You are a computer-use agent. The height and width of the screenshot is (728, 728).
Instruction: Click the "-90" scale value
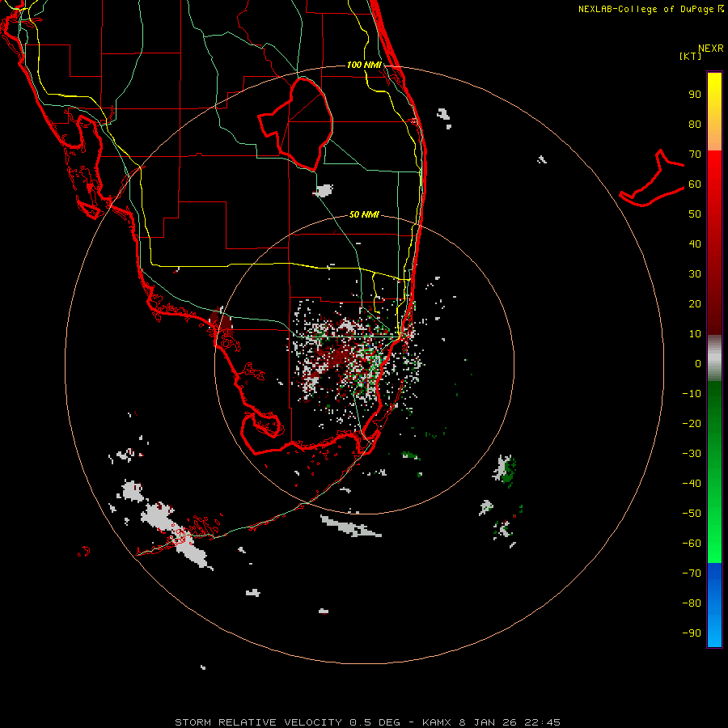point(692,633)
